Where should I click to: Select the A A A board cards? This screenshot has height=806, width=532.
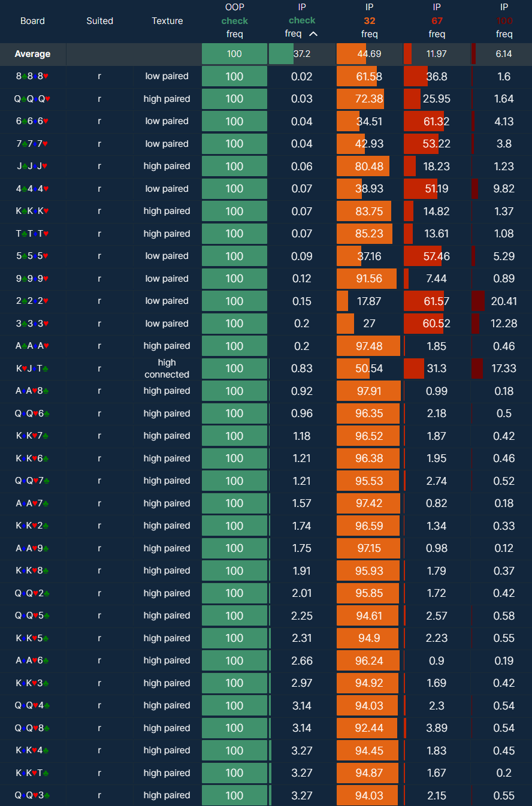[32, 346]
